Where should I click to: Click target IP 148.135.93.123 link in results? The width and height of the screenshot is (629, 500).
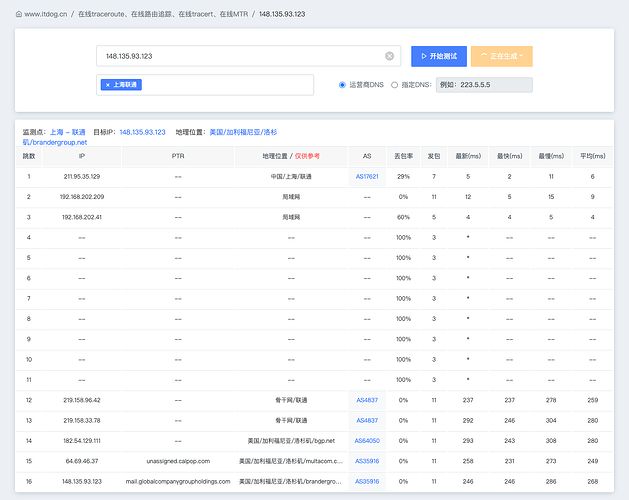point(142,132)
